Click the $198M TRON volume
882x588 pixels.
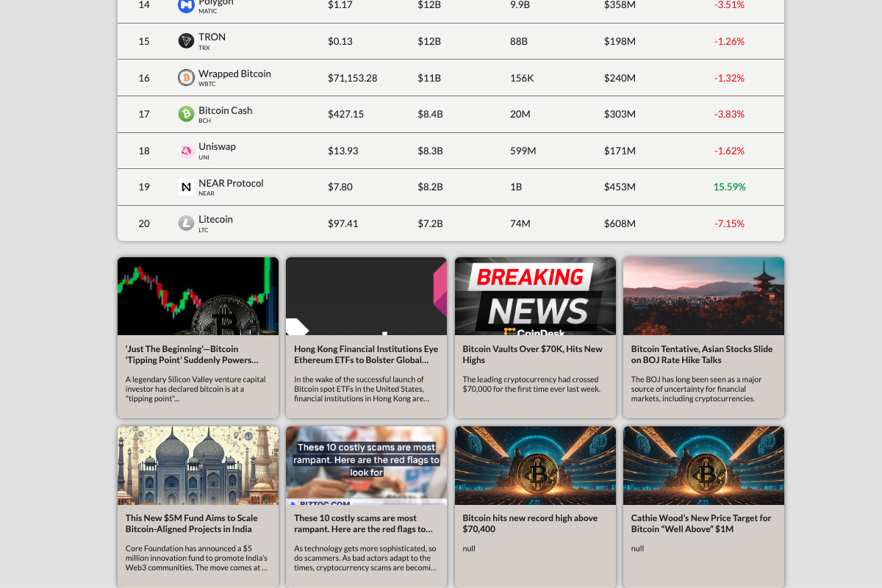click(x=620, y=41)
